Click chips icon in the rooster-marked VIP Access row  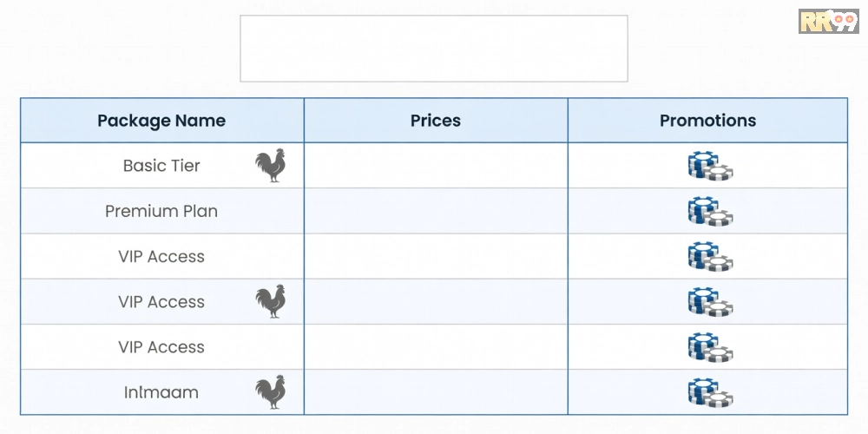point(709,302)
